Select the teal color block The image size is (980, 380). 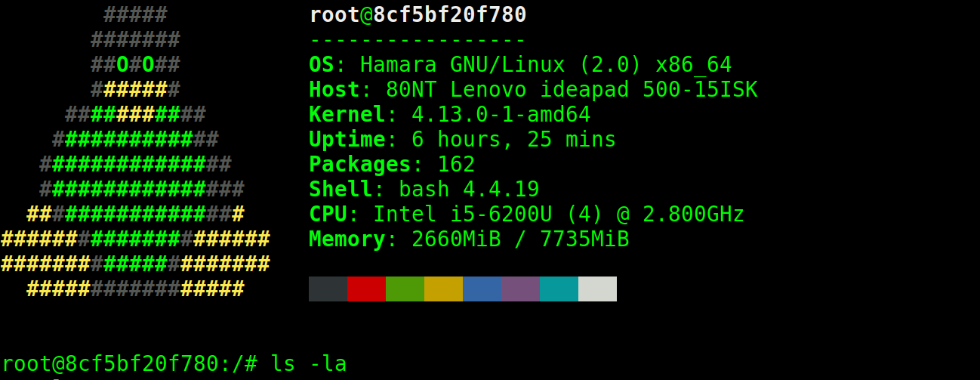pyautogui.click(x=559, y=289)
